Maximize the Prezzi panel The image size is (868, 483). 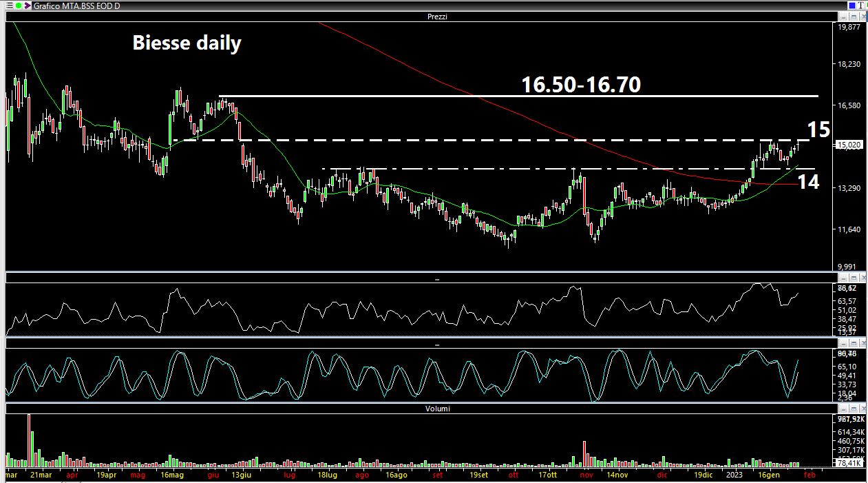(x=852, y=17)
